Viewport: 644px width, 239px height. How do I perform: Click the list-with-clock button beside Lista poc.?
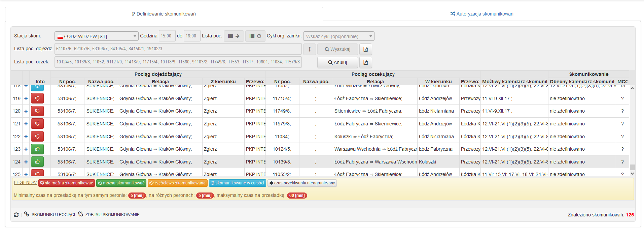[x=255, y=36]
